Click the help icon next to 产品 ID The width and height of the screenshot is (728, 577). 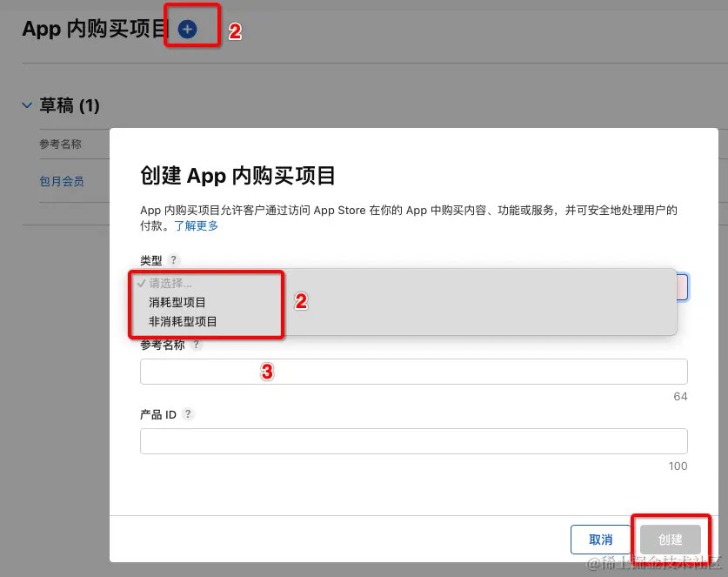tap(188, 414)
